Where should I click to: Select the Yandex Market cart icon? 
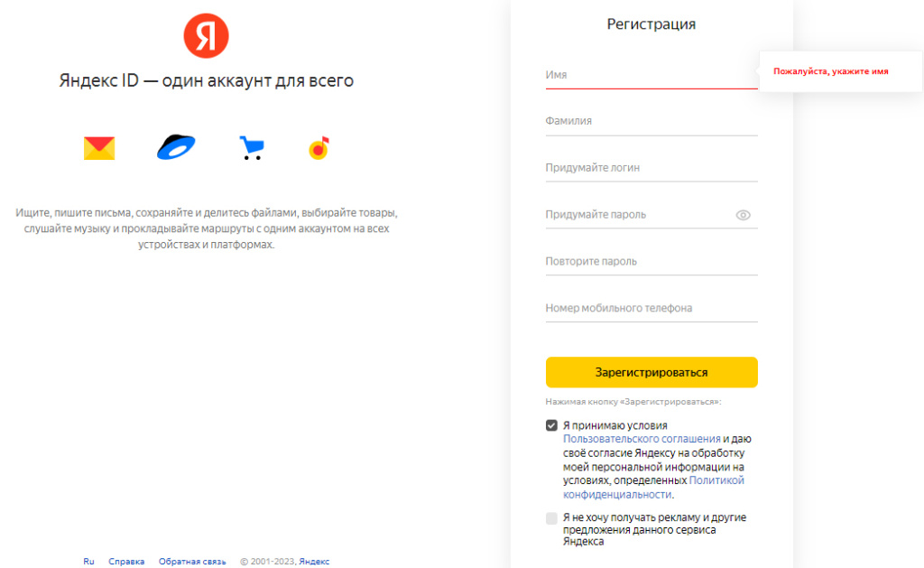[252, 147]
